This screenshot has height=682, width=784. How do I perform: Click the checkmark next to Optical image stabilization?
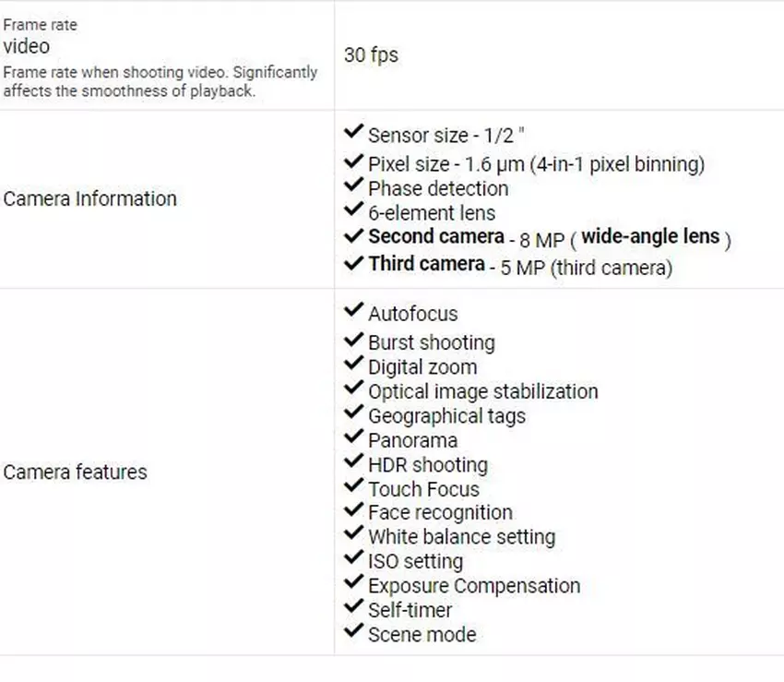coord(353,389)
